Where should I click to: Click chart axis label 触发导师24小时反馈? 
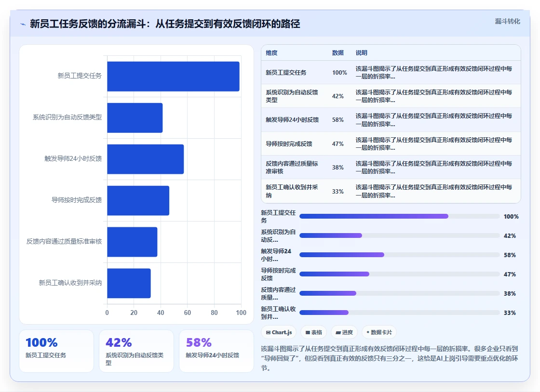[73, 158]
